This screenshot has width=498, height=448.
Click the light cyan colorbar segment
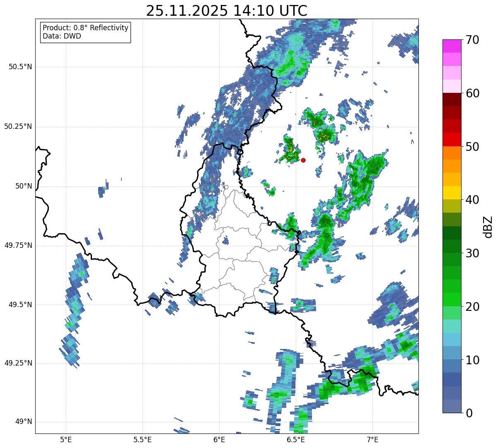tap(452, 326)
